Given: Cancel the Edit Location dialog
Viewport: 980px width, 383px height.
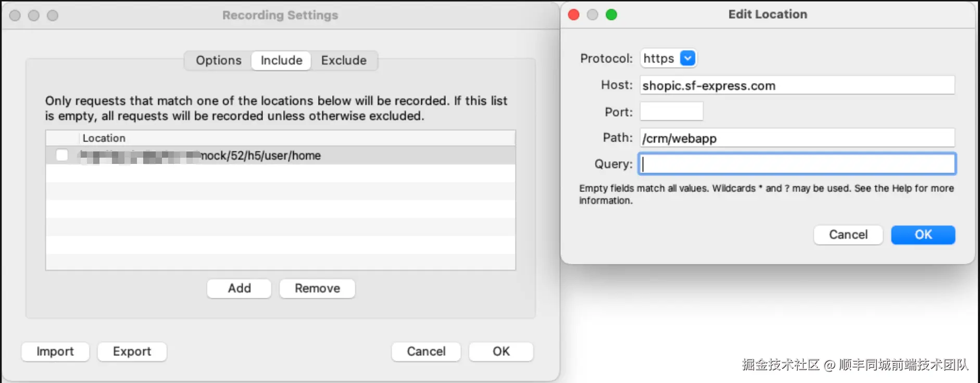Looking at the screenshot, I should [x=848, y=235].
